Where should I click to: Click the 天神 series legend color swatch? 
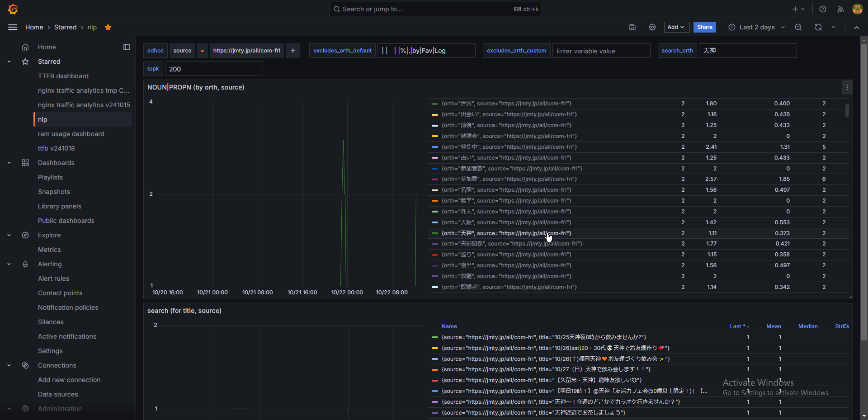[x=435, y=233]
